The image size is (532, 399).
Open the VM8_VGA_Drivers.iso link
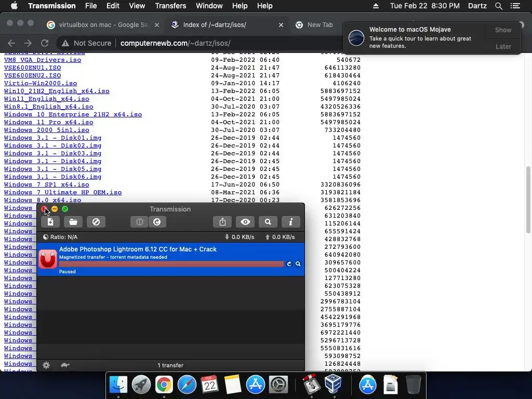[x=43, y=60]
